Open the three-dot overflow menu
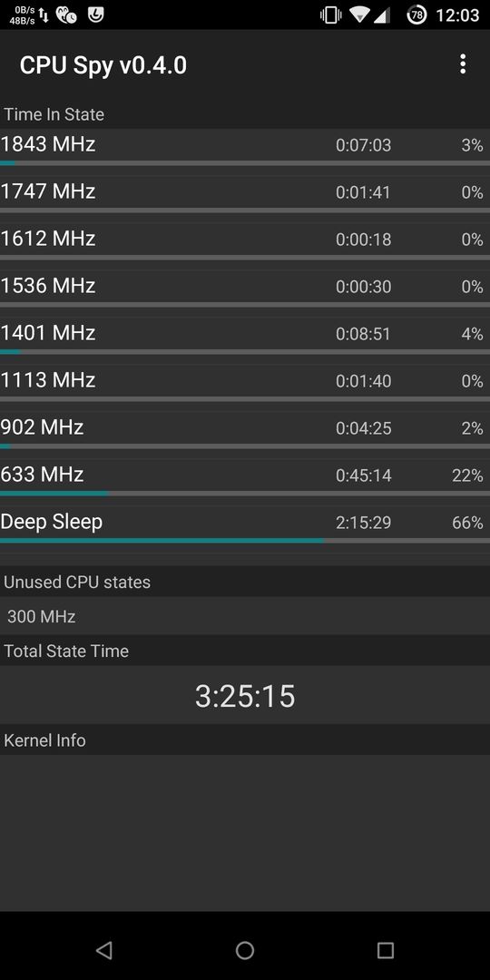This screenshot has width=490, height=980. [463, 64]
